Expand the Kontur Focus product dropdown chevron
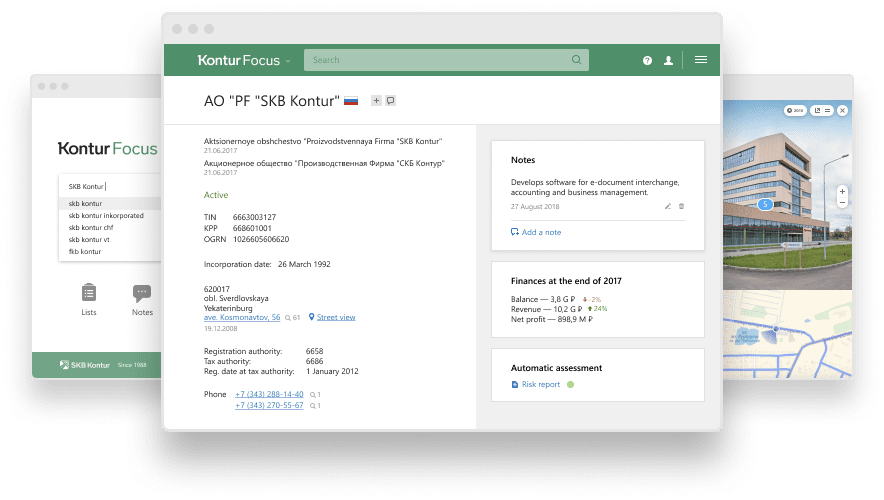 click(288, 61)
